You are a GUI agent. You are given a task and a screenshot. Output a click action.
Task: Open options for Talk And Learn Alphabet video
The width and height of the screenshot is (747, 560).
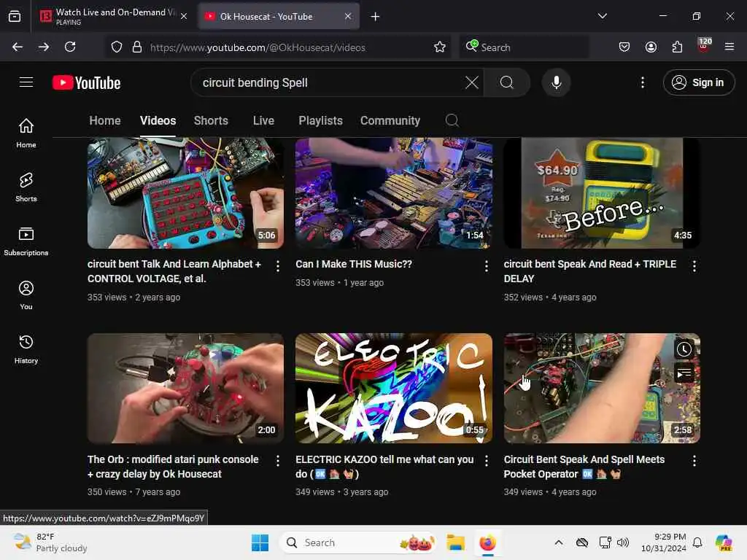pos(278,266)
